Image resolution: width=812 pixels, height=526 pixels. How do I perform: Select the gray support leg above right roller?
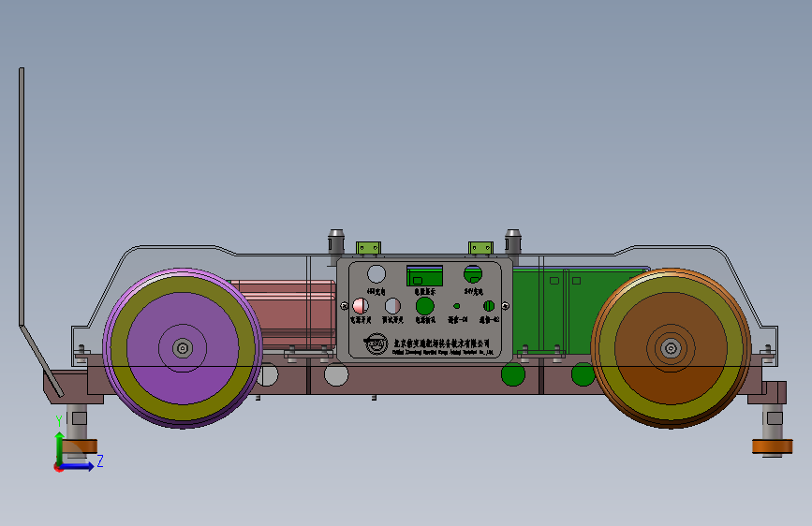772,422
